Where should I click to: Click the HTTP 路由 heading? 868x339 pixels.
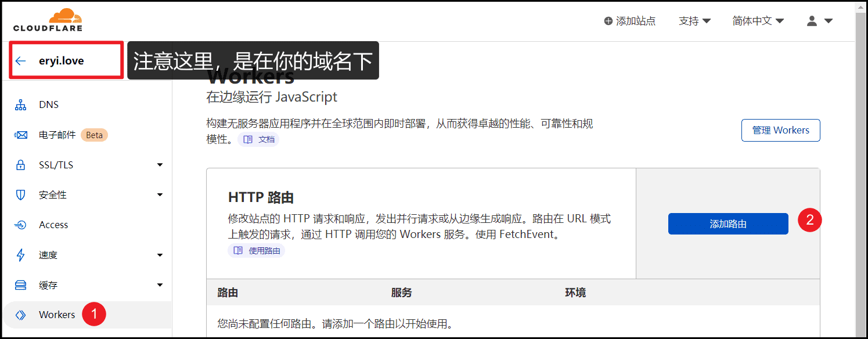pyautogui.click(x=261, y=197)
